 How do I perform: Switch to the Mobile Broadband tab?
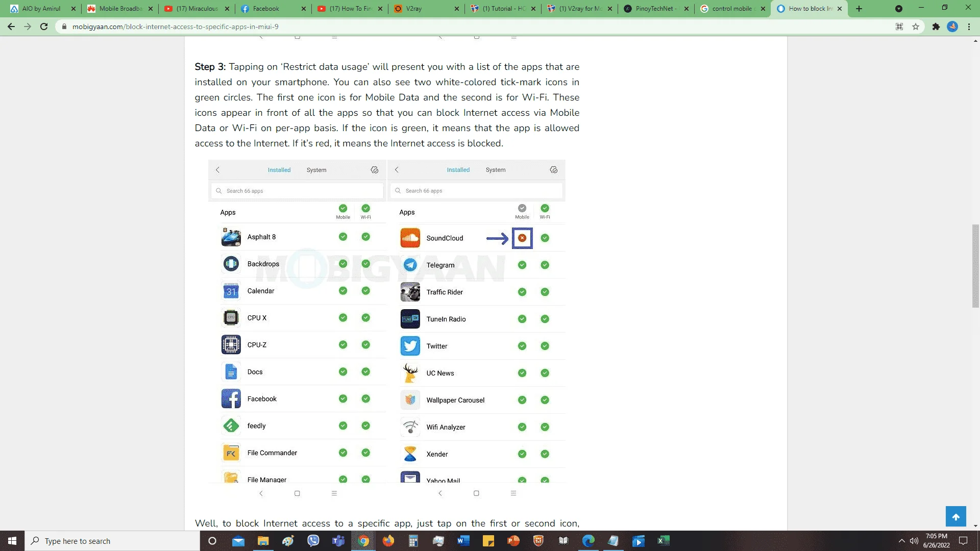120,9
